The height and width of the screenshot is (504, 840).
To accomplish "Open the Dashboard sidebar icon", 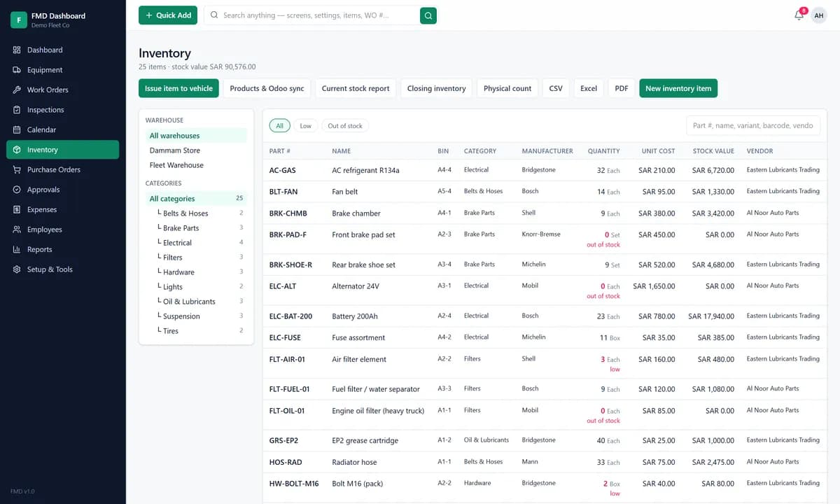I will coord(17,50).
